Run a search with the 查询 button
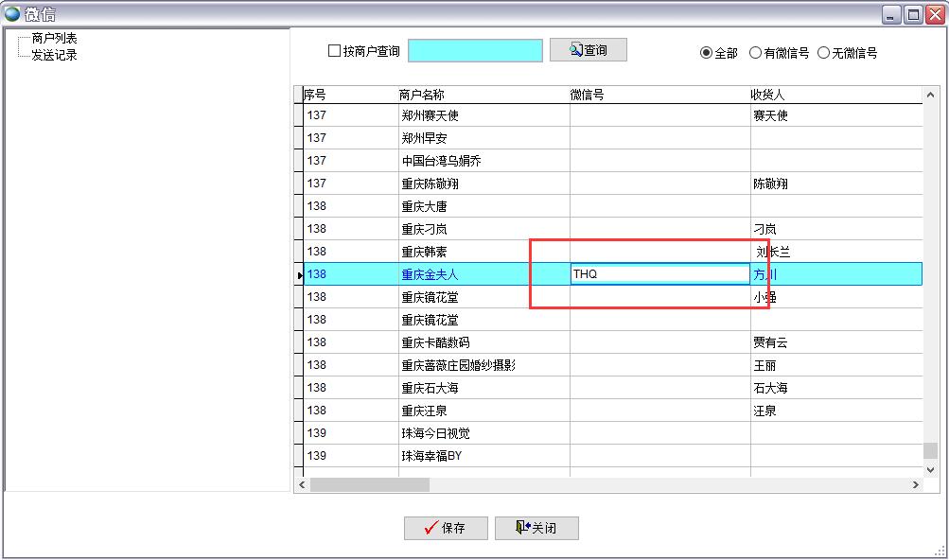 [x=588, y=50]
